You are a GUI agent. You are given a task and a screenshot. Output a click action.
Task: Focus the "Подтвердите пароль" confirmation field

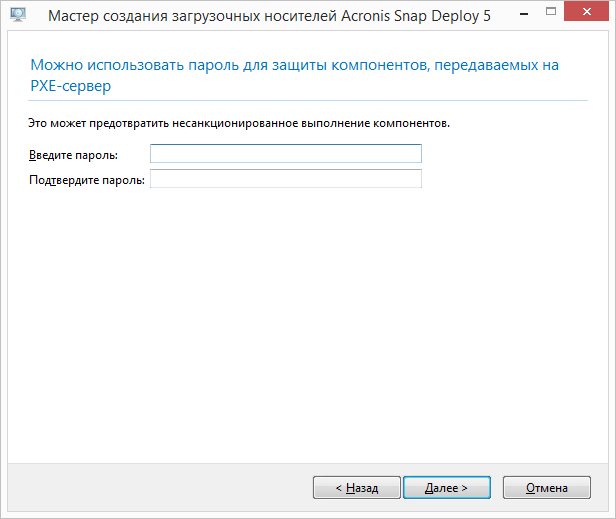(x=286, y=178)
